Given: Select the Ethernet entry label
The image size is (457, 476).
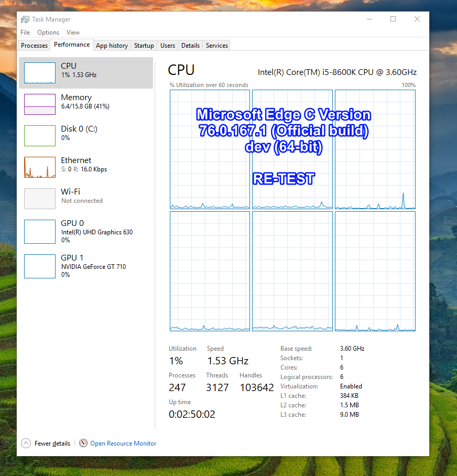Looking at the screenshot, I should coord(76,160).
